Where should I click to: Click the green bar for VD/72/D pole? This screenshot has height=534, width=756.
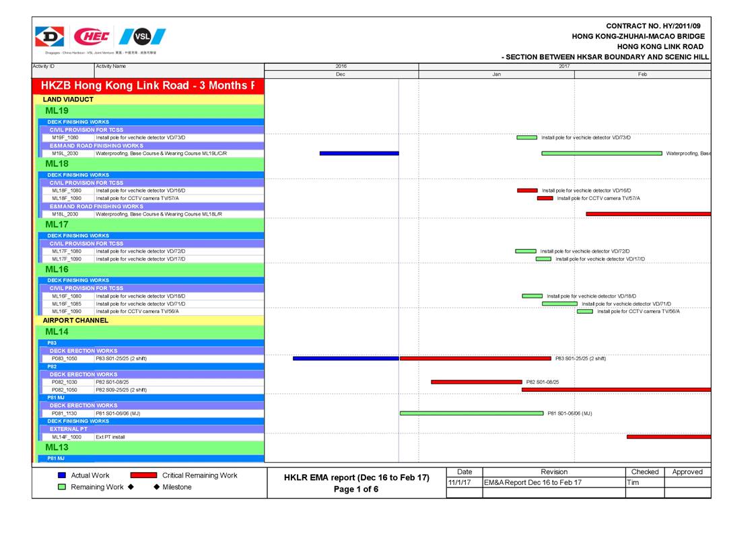pos(526,251)
